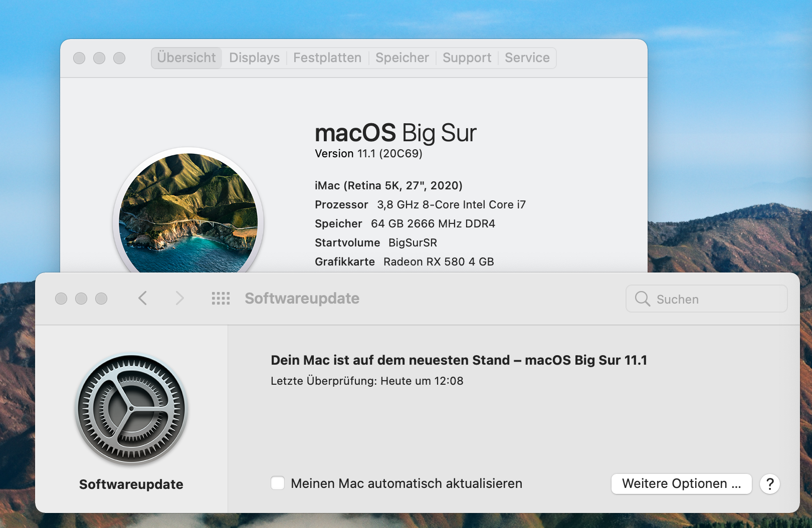Go forward with the right chevron
812x528 pixels.
[x=179, y=299]
